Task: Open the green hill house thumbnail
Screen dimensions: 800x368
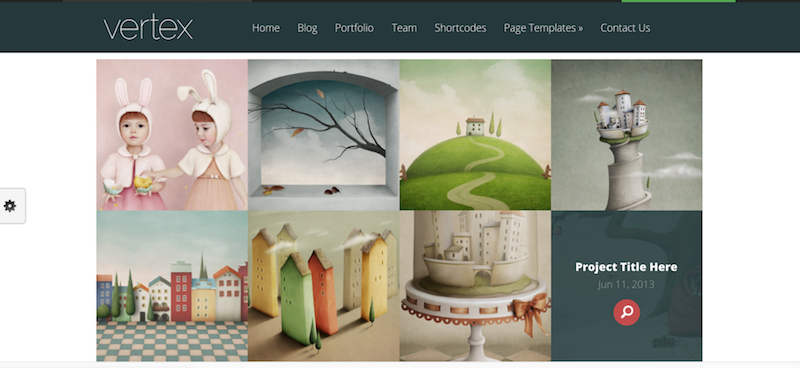Action: coord(475,135)
